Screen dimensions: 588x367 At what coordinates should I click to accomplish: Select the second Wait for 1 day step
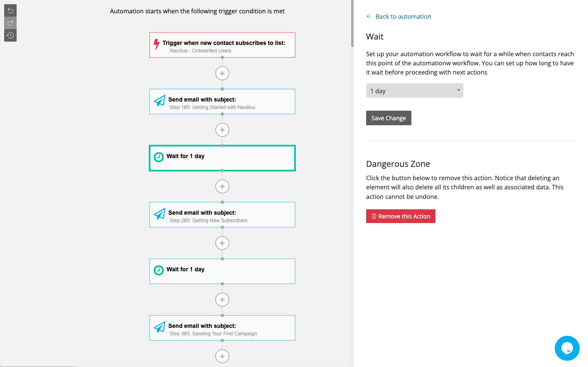pos(222,271)
